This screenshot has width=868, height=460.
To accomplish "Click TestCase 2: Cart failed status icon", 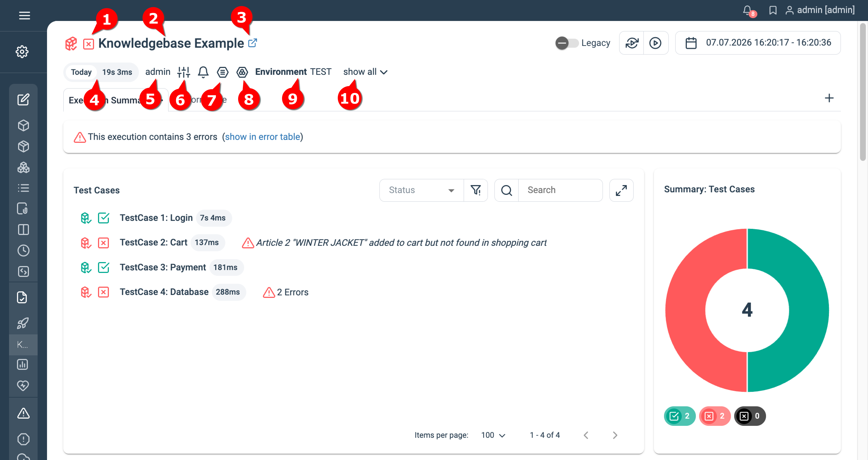I will [x=103, y=243].
